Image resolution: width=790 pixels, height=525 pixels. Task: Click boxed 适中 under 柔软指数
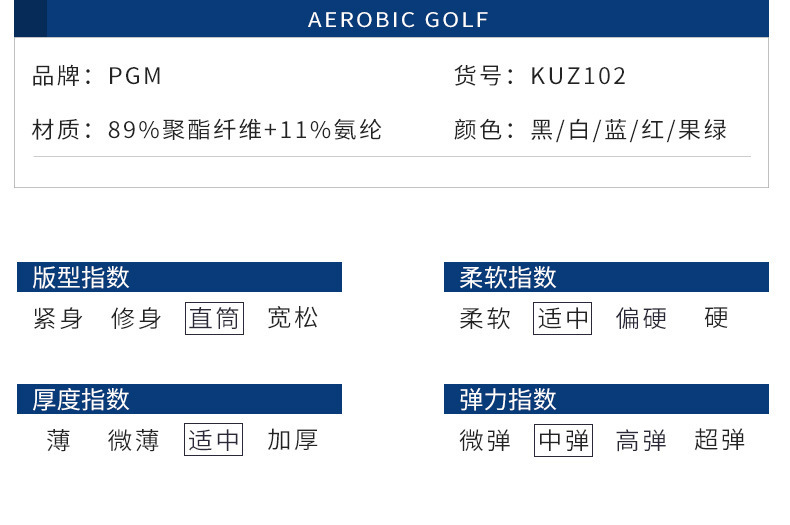point(563,319)
